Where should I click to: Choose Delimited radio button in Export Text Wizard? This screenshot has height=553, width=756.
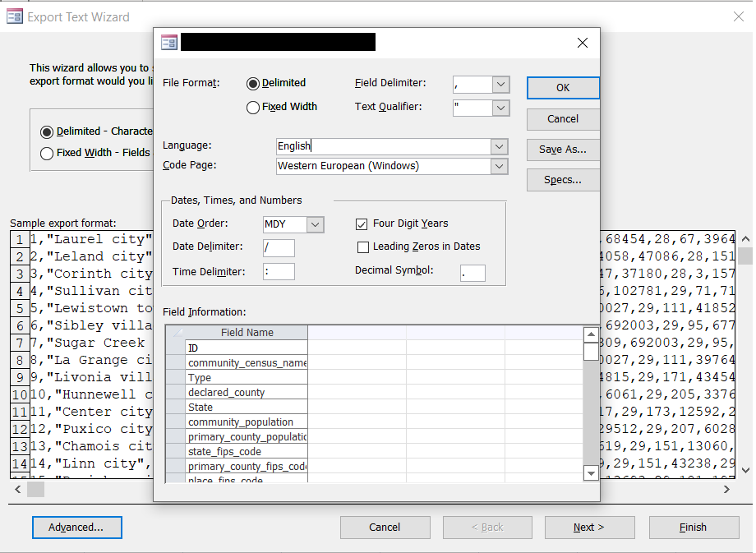(47, 132)
